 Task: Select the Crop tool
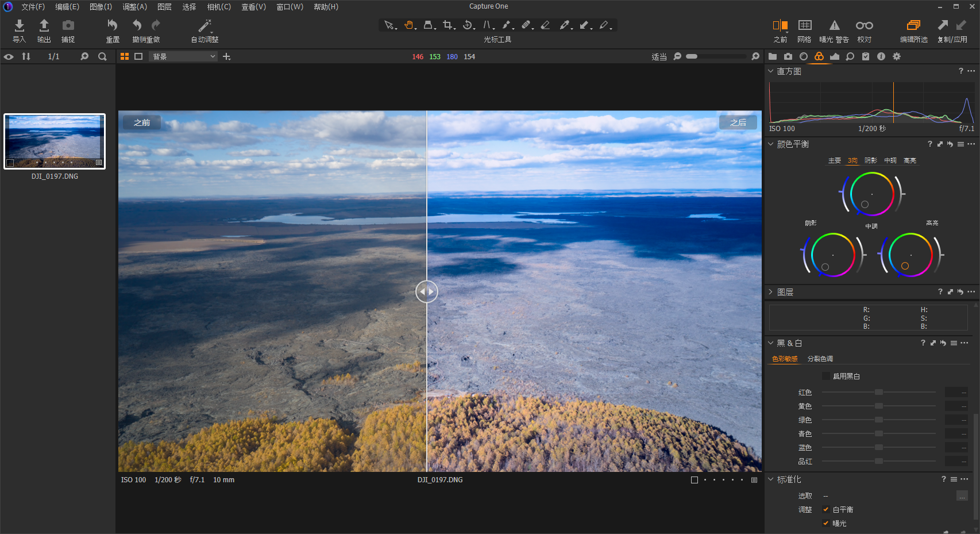[x=449, y=25]
